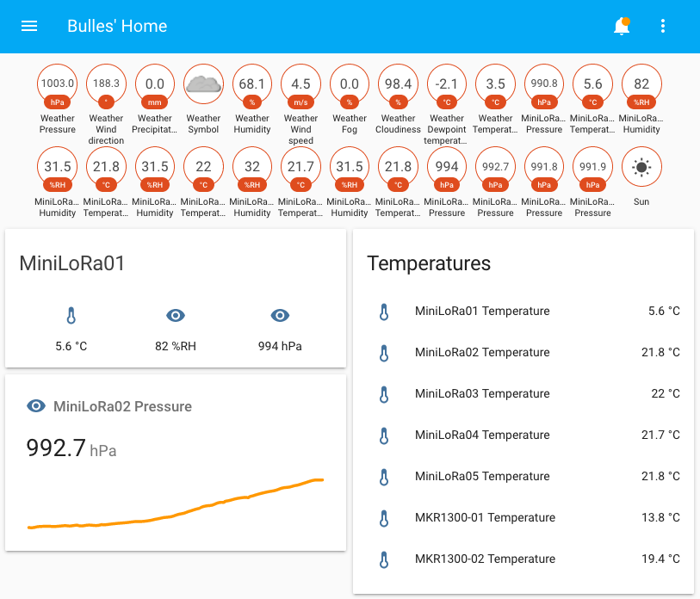This screenshot has height=599, width=700.
Task: Open the MiniLoRa04 Temperature entry
Action: click(523, 435)
